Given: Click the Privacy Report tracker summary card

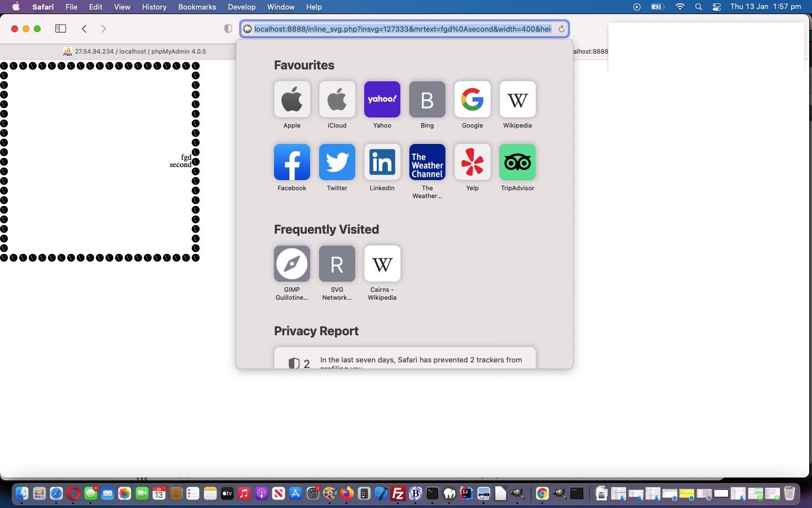Looking at the screenshot, I should coord(405,358).
